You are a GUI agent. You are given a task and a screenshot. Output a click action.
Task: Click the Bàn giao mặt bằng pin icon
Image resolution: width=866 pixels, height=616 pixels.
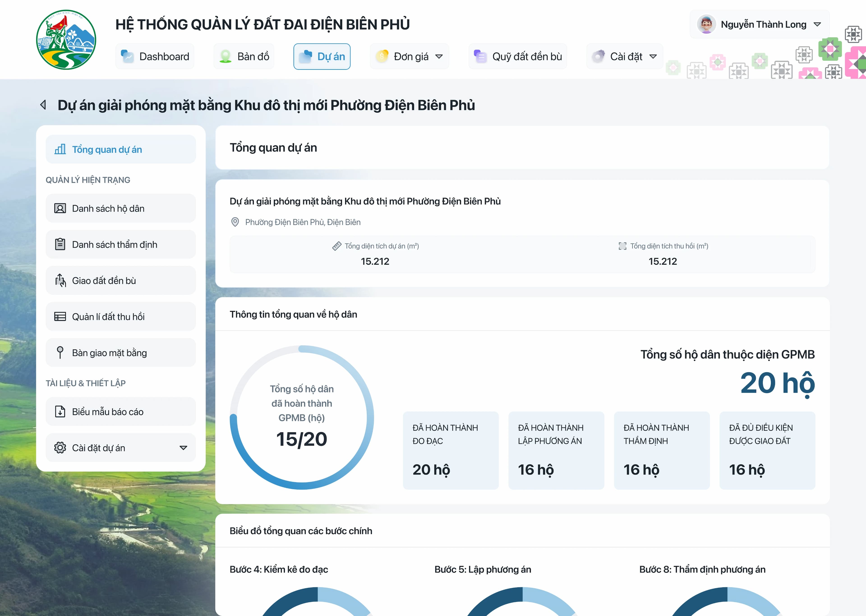pos(60,352)
